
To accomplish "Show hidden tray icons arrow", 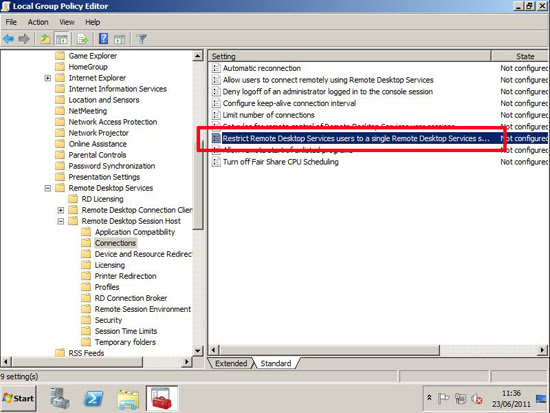I will pyautogui.click(x=429, y=398).
